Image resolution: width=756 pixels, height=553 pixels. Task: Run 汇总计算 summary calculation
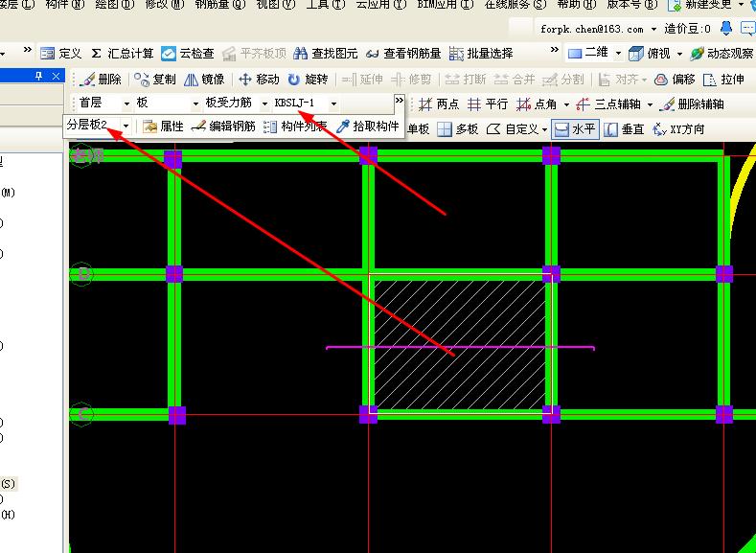(x=123, y=54)
